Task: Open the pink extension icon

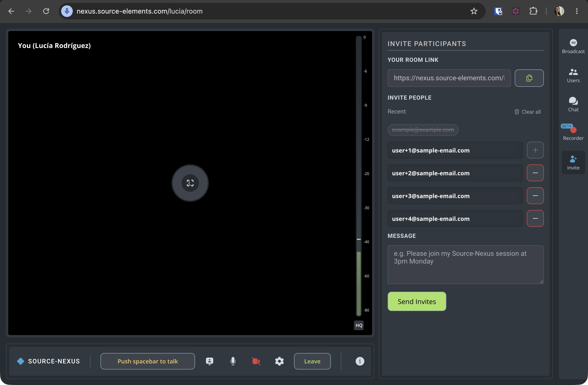Action: 515,11
